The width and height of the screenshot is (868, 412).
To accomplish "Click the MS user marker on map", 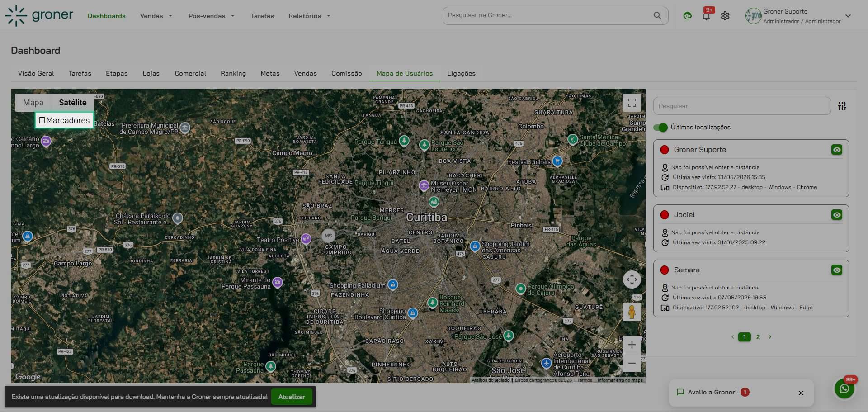I will [328, 236].
